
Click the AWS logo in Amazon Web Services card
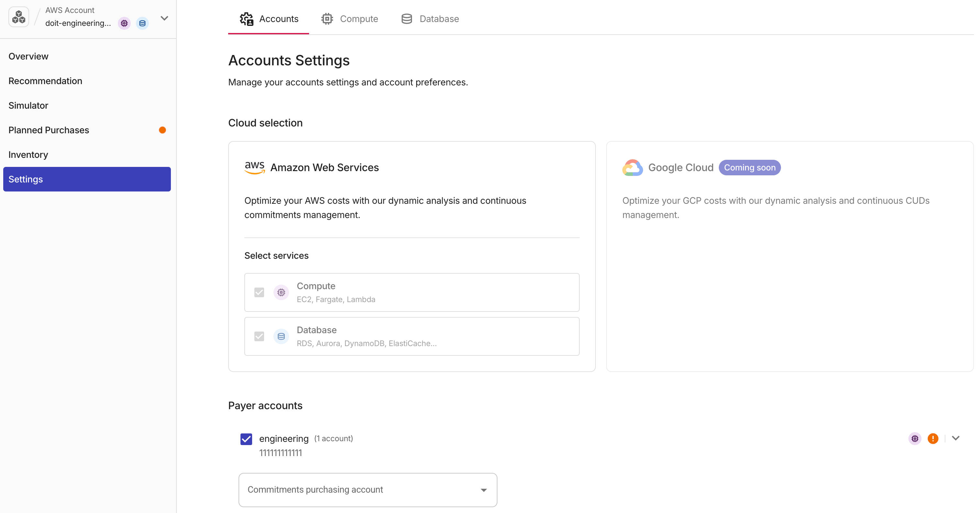point(254,167)
